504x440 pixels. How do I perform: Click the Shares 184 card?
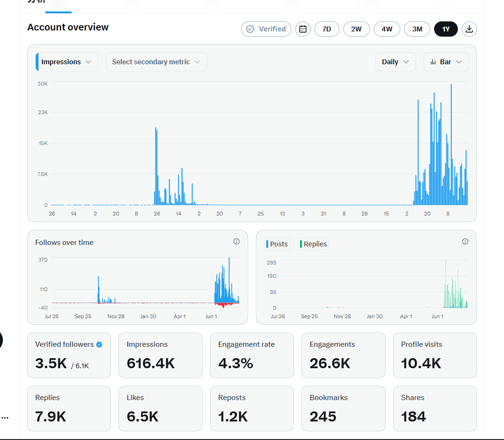[x=435, y=409]
